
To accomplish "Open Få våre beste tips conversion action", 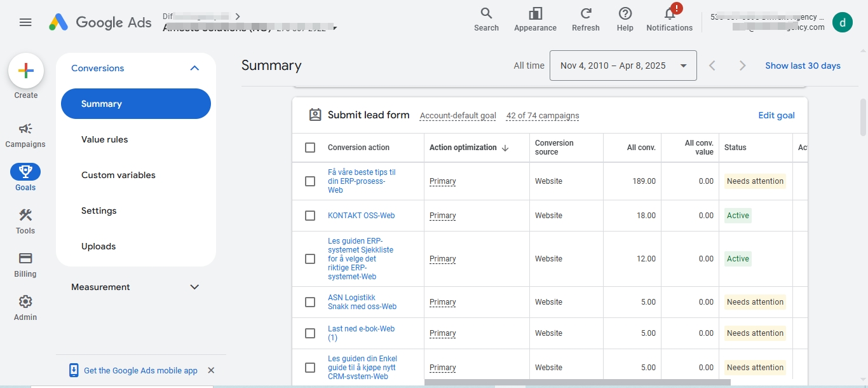I will click(x=362, y=181).
